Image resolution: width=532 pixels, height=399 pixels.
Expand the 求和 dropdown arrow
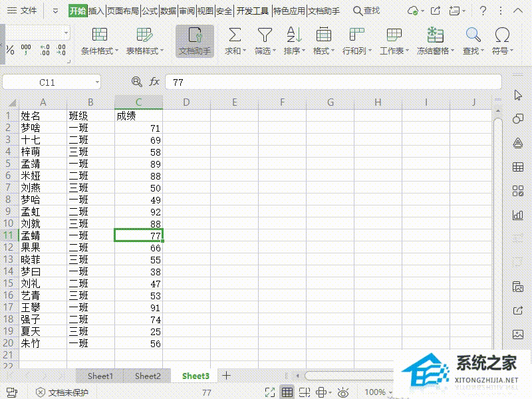click(243, 51)
